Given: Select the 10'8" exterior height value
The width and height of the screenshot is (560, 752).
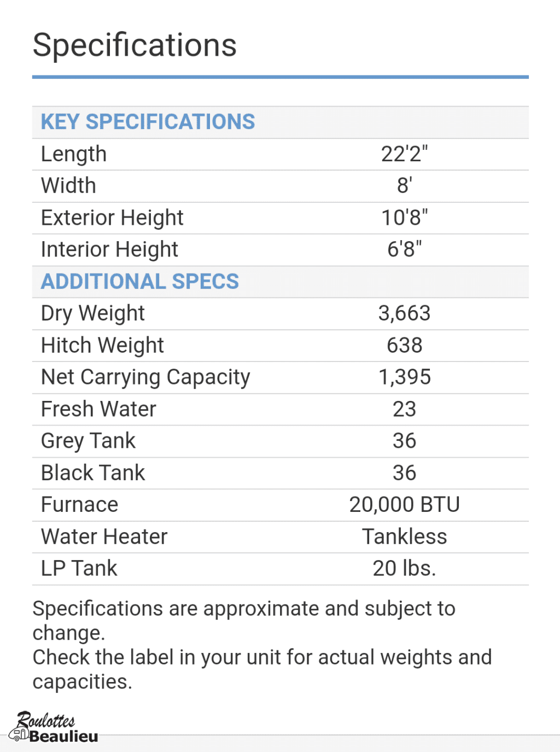Looking at the screenshot, I should click(404, 218).
